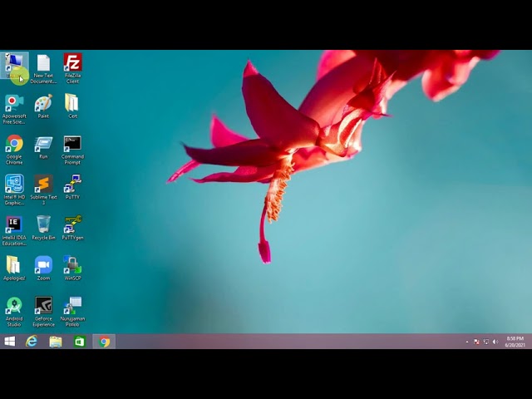Select GeForce Experience icon

click(x=43, y=312)
